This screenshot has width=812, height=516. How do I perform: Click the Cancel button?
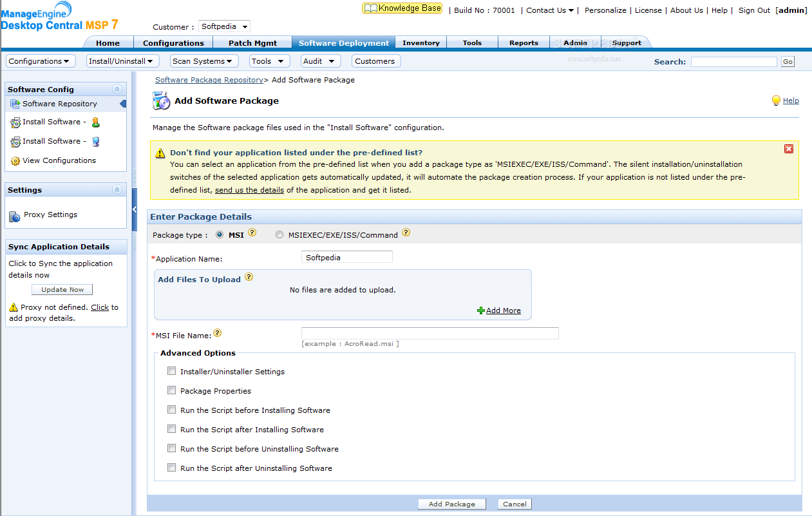pyautogui.click(x=515, y=504)
